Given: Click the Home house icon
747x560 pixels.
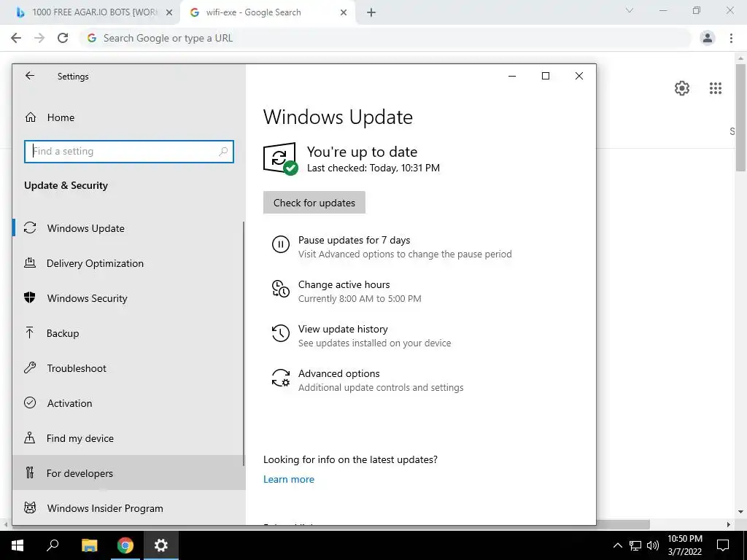Looking at the screenshot, I should point(31,117).
